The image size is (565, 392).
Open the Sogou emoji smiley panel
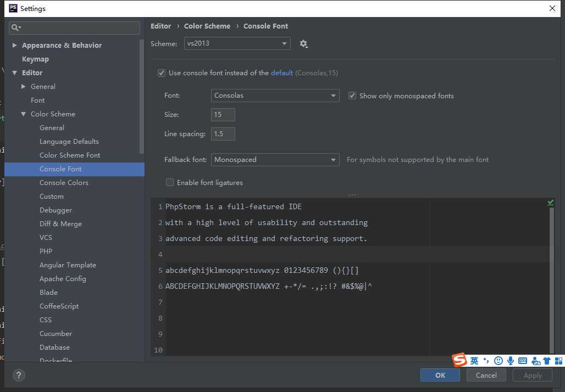pos(498,361)
